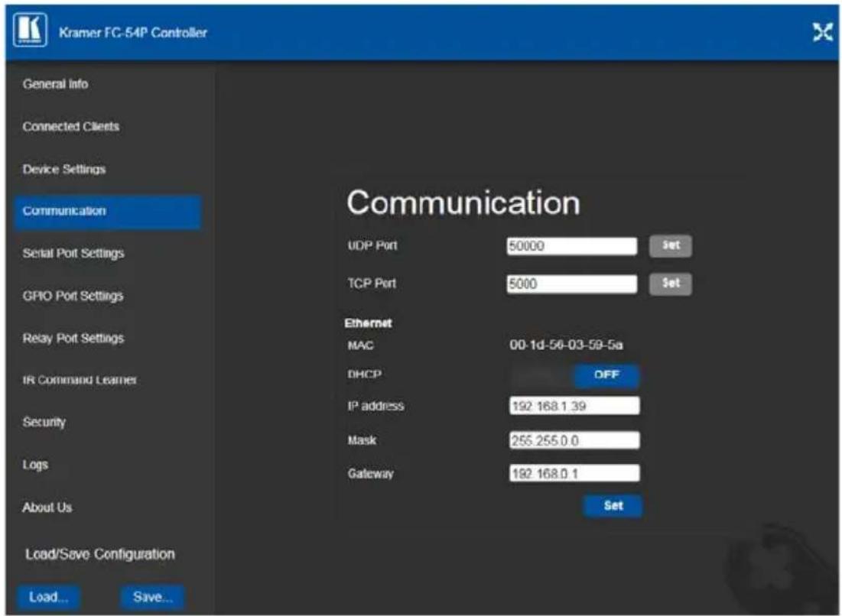The image size is (842, 616).
Task: Click the Ethernet section label
Action: [x=369, y=323]
